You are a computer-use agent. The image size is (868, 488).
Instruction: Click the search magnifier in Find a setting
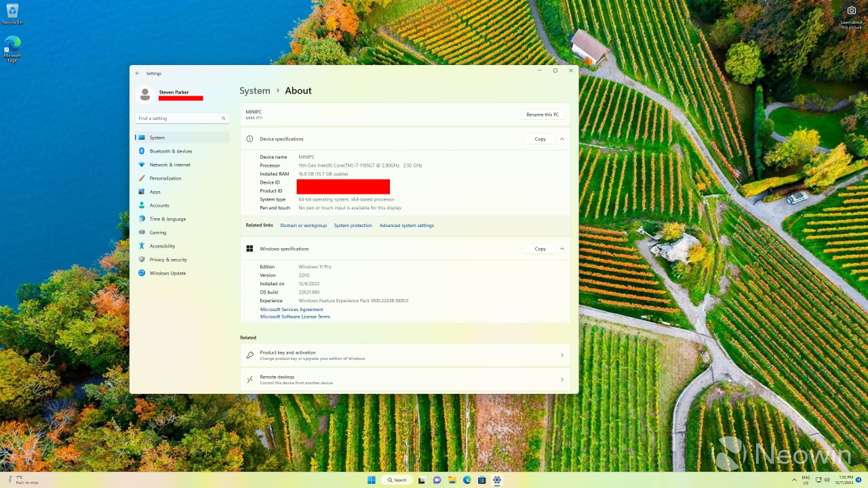[223, 119]
